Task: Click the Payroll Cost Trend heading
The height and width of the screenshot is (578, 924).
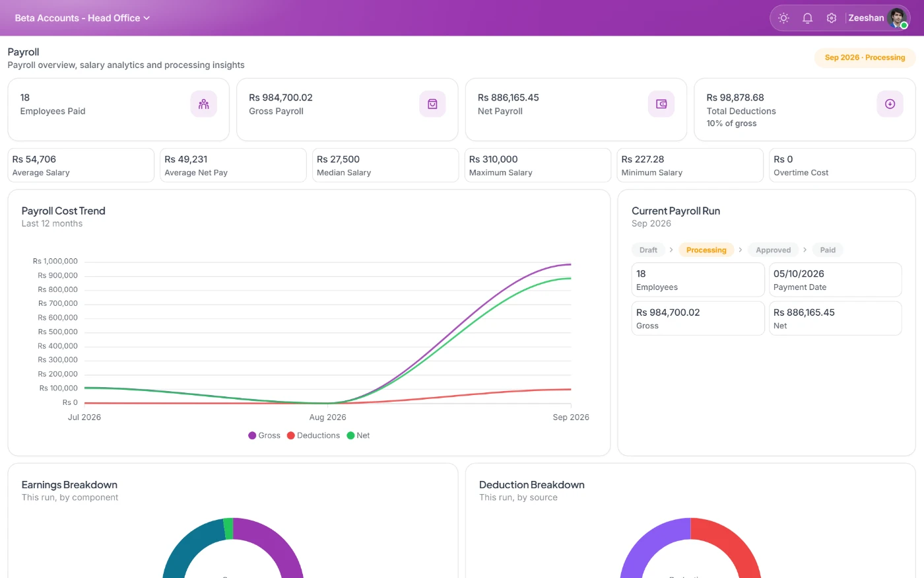Action: pos(63,211)
